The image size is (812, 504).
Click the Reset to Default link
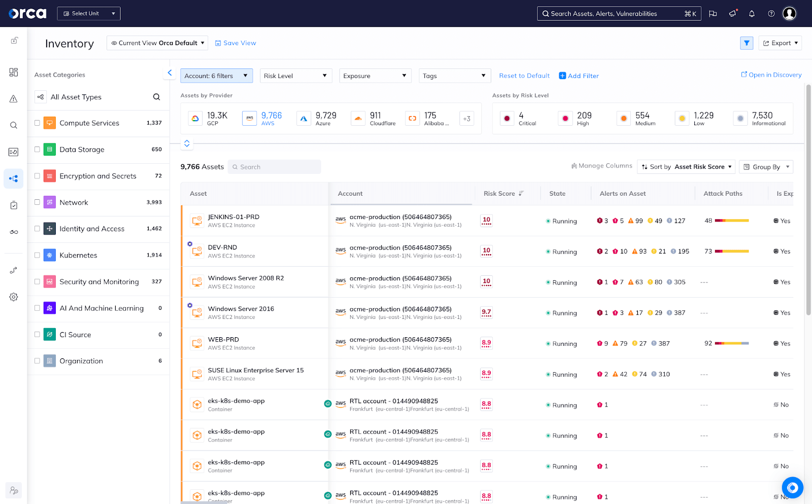[524, 75]
